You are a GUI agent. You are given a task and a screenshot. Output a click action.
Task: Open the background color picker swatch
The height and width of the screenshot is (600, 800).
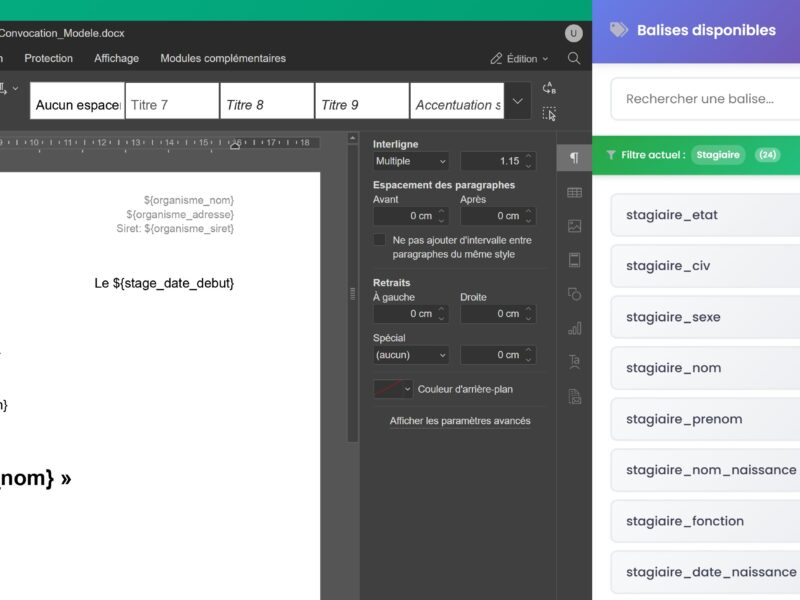392,389
